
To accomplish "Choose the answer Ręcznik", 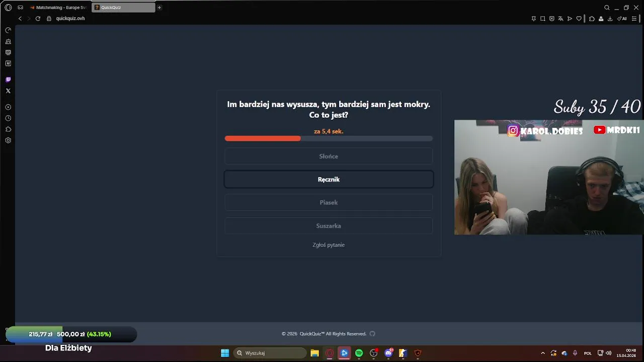I will click(329, 179).
